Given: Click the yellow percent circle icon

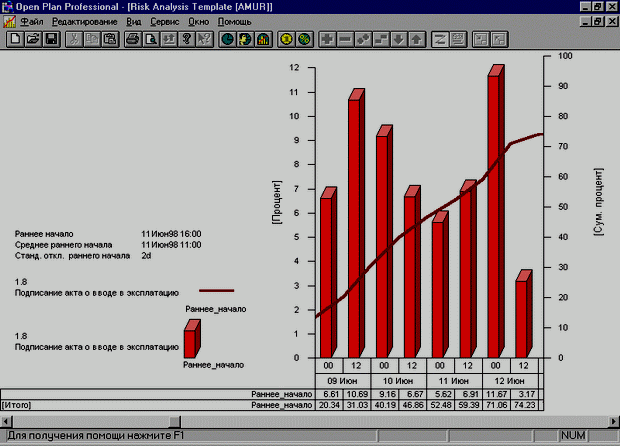Looking at the screenshot, I should pyautogui.click(x=304, y=39).
